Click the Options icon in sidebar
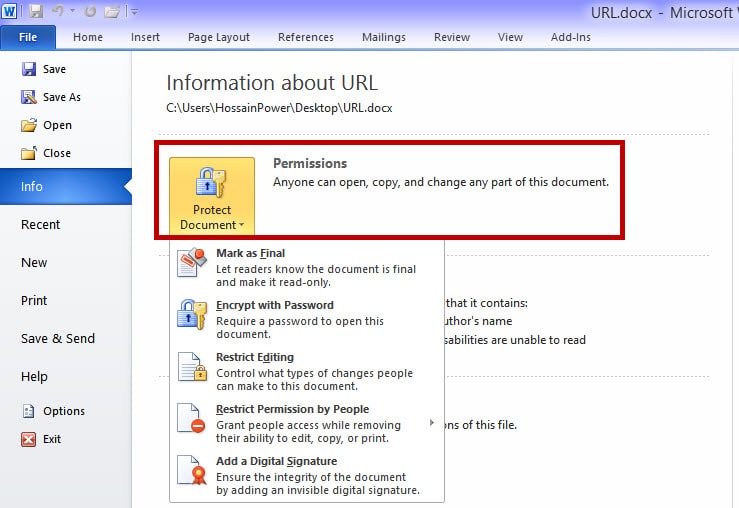The image size is (739, 508). [x=29, y=411]
